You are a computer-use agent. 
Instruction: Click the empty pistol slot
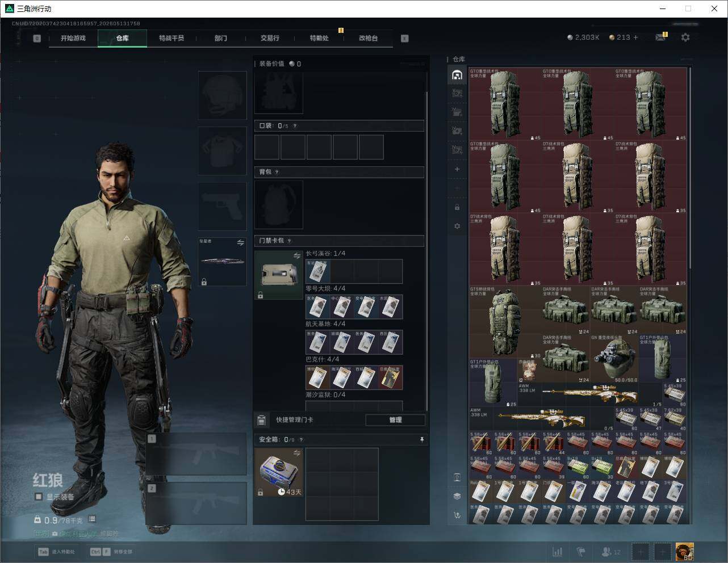(222, 206)
